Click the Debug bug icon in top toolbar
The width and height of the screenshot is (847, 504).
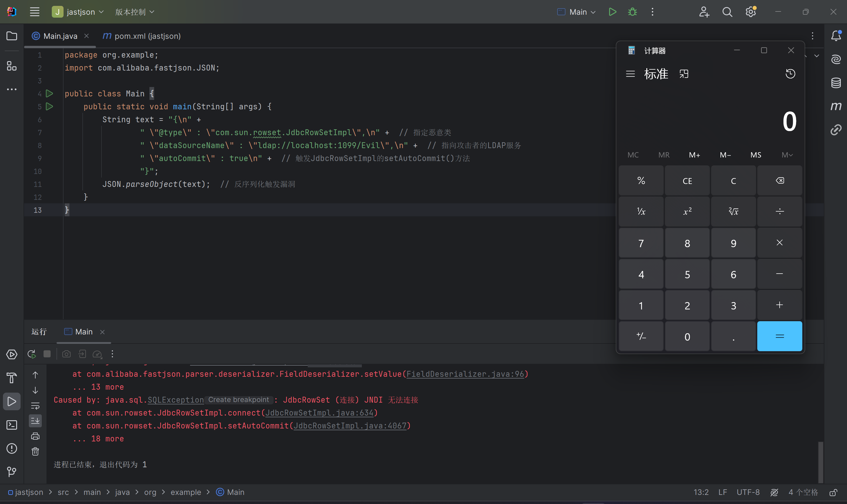pos(632,12)
